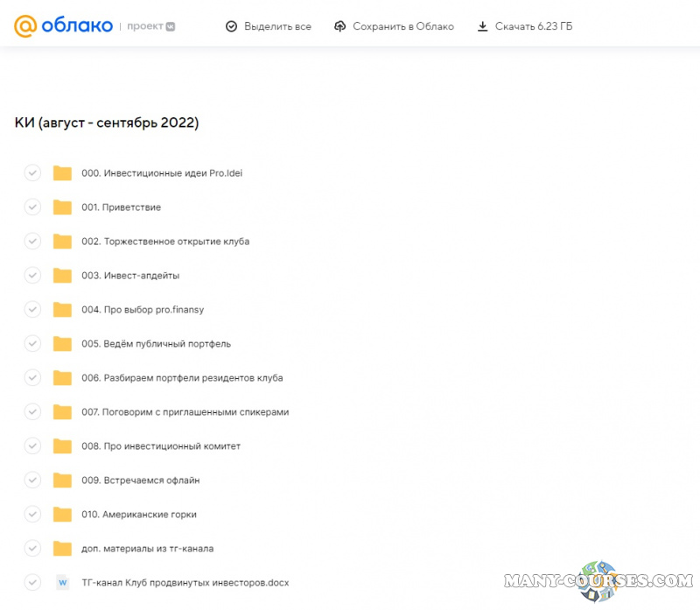
Task: Click Скачать 6.23 ГБ button
Action: [x=534, y=26]
